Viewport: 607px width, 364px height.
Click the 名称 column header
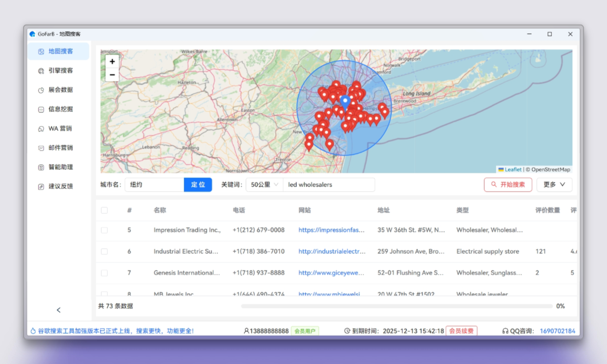point(160,210)
